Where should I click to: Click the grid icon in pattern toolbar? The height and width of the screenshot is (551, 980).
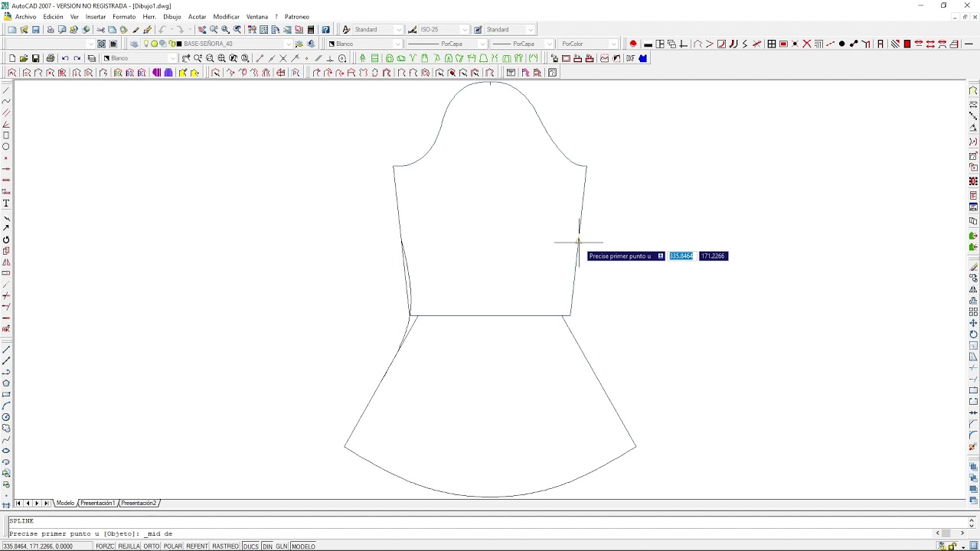(772, 44)
